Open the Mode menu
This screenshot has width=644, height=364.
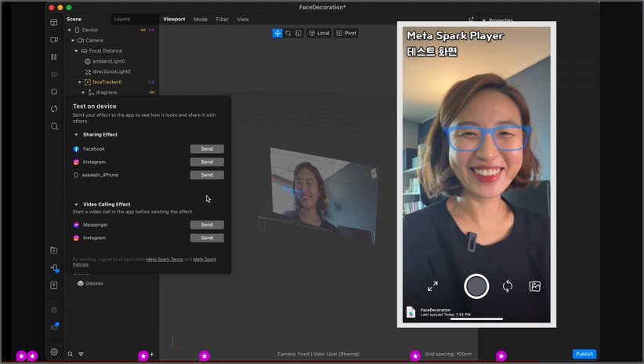[201, 20]
